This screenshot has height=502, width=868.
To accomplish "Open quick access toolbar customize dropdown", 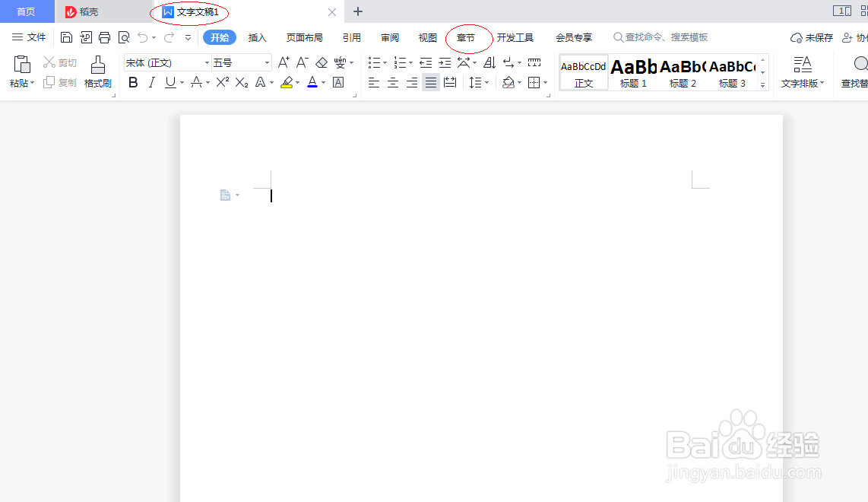I will (188, 38).
